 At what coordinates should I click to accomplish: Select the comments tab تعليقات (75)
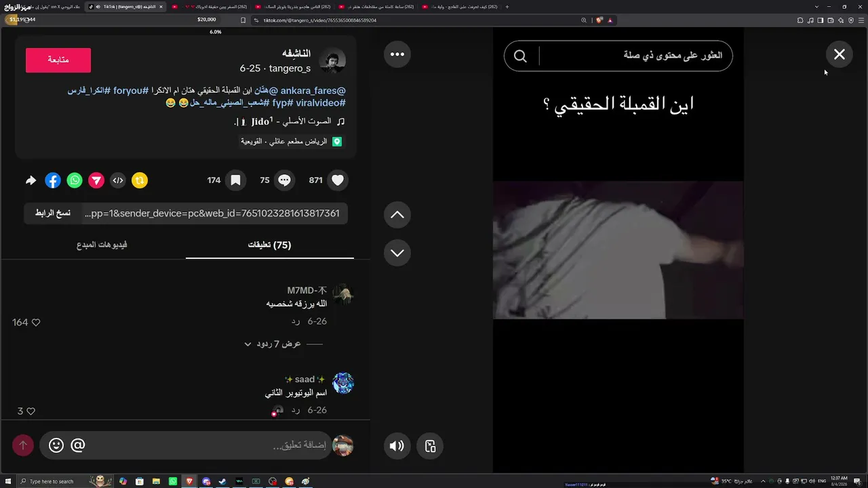point(269,245)
